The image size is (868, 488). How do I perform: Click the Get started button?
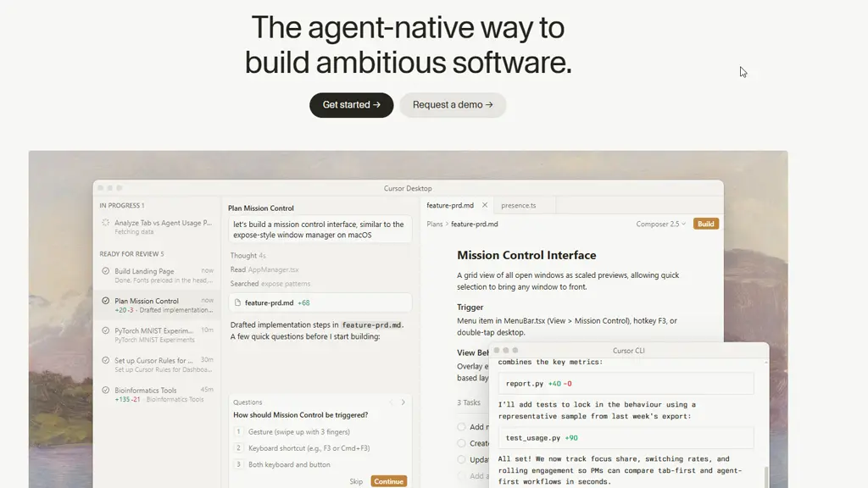(351, 105)
